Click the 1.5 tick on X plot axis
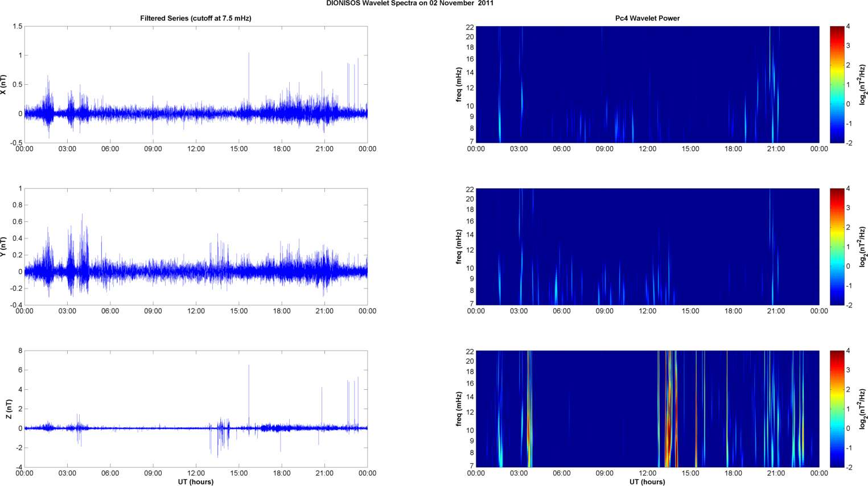The height and width of the screenshot is (486, 868). click(x=17, y=27)
